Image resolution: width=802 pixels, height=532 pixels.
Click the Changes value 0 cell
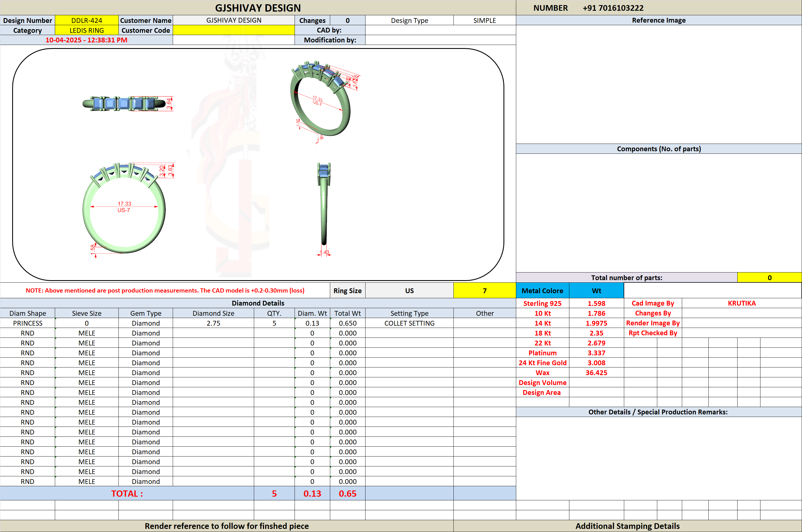point(347,20)
